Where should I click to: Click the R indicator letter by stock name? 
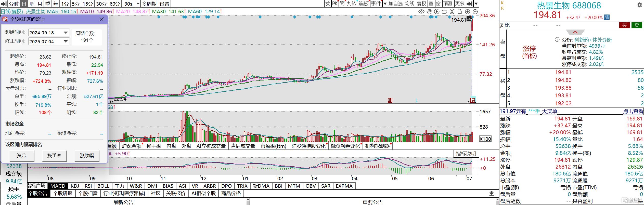point(502,8)
